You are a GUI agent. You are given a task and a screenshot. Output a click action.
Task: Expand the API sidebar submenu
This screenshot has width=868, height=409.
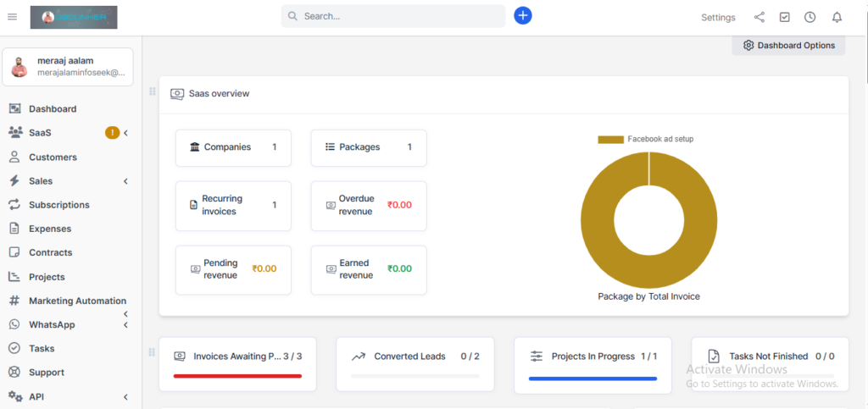point(125,397)
